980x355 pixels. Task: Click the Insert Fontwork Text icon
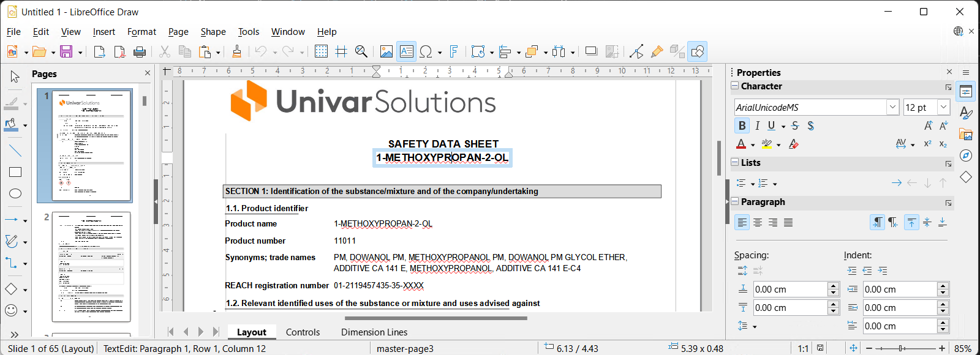(x=454, y=52)
